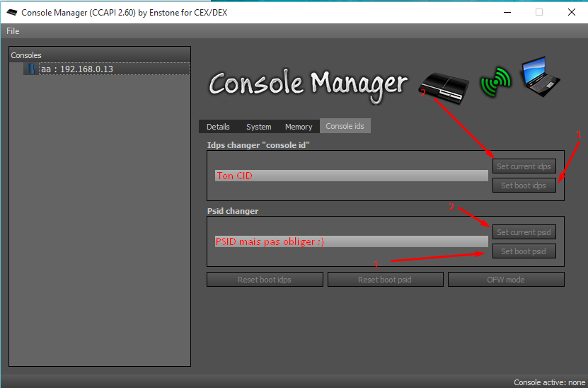Click the Set boot psid button

click(524, 251)
